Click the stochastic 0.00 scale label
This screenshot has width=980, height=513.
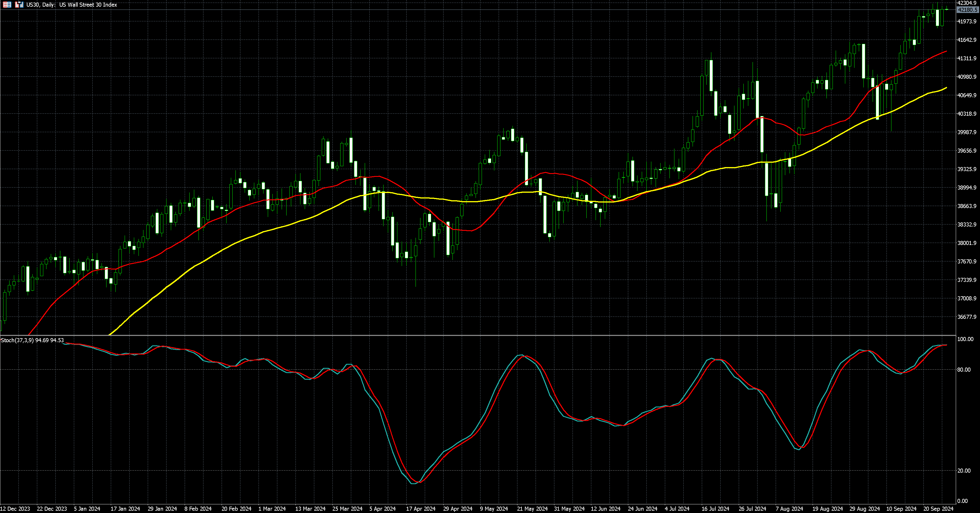(962, 501)
